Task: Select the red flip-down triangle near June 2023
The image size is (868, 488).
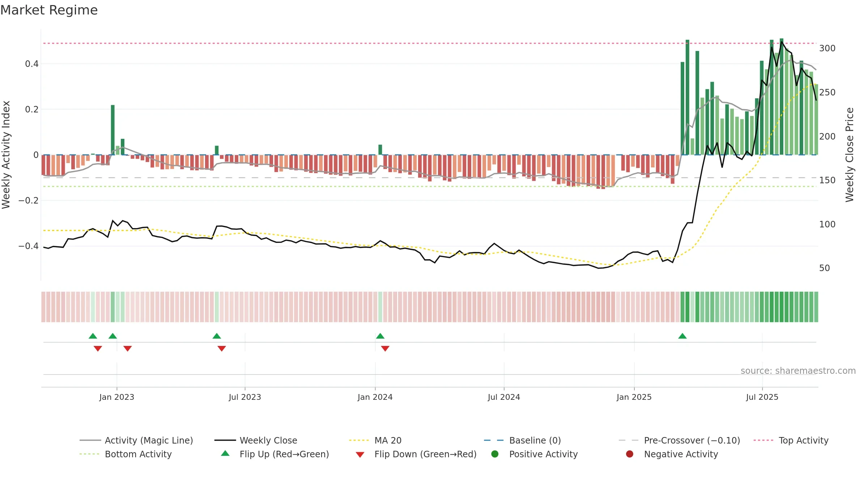Action: click(222, 348)
